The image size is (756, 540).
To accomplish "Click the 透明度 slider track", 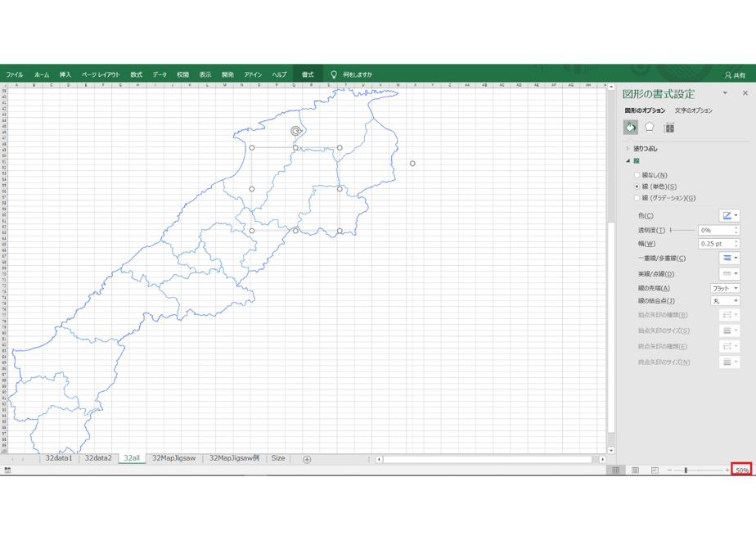I will click(x=682, y=231).
